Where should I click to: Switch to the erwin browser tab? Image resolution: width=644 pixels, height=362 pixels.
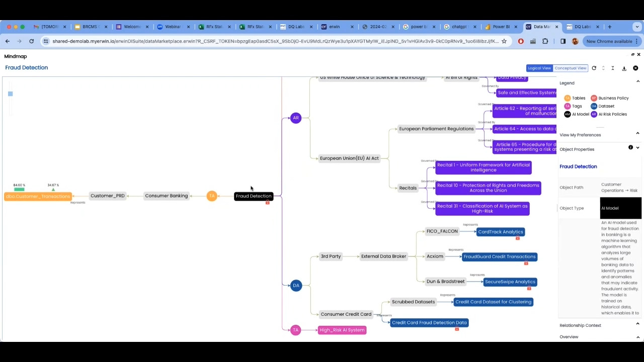point(334,27)
